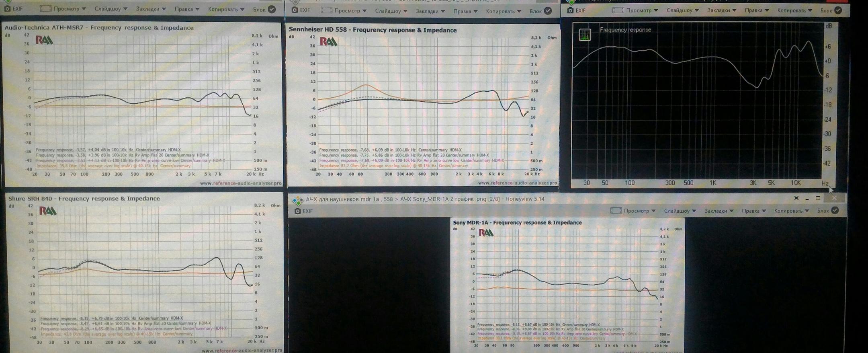Click title 'Sony MDR-1A - Frequency response & Impedance'

point(517,222)
